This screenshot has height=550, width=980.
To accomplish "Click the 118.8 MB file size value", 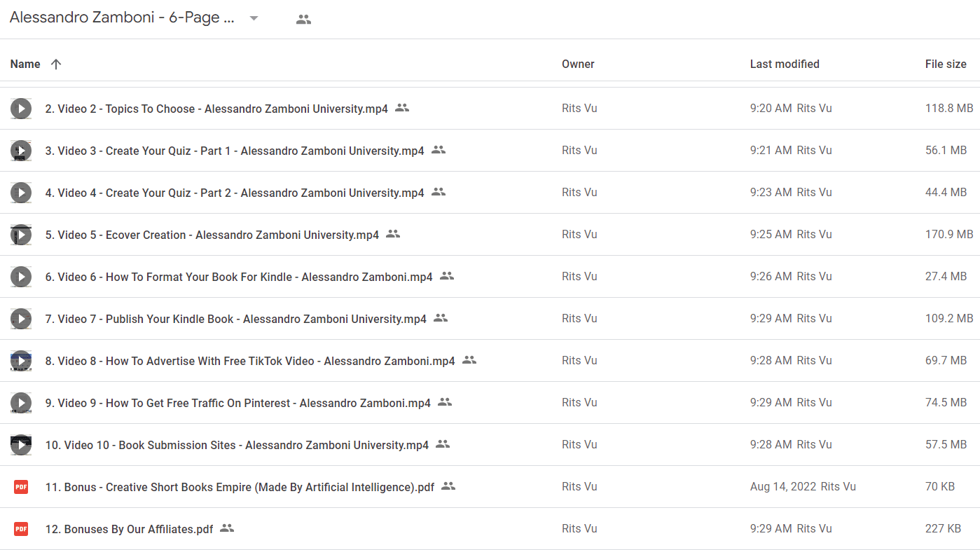I will [x=949, y=109].
